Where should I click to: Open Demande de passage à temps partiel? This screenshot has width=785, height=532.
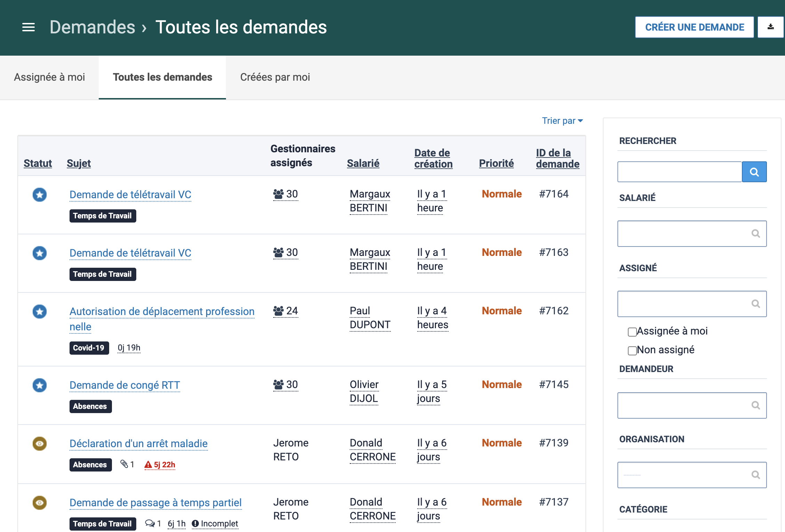(x=155, y=503)
